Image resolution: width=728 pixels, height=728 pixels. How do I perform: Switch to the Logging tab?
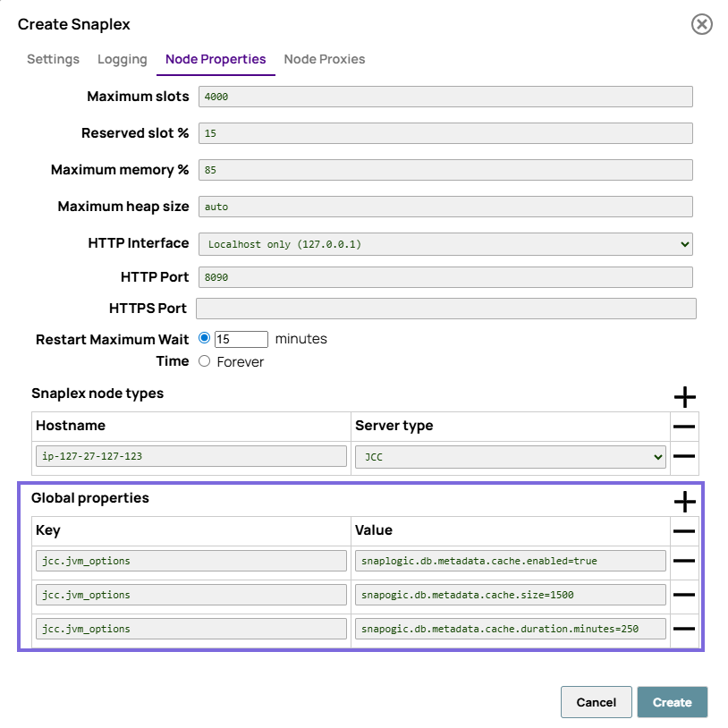click(122, 59)
